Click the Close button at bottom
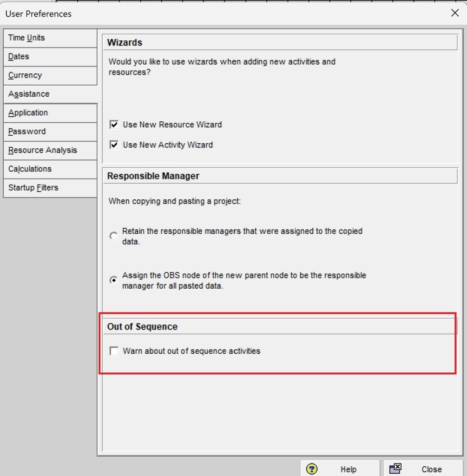The height and width of the screenshot is (476, 467). point(423,469)
